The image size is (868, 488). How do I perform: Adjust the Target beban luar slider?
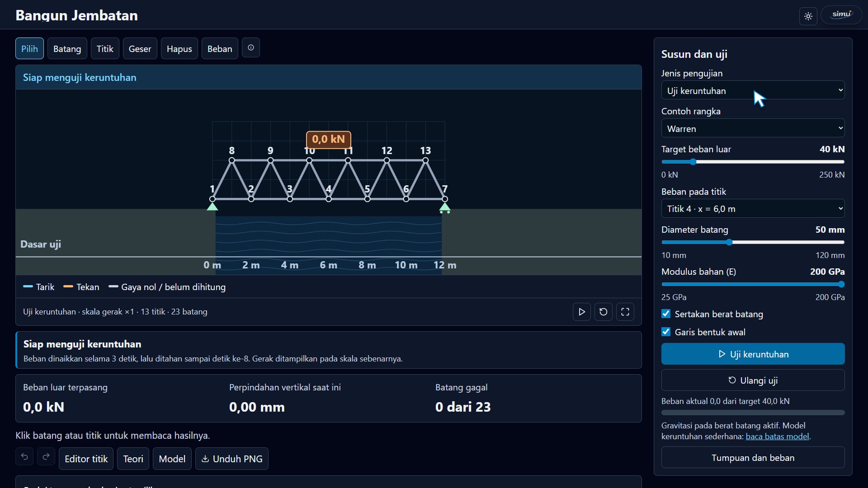click(x=753, y=162)
